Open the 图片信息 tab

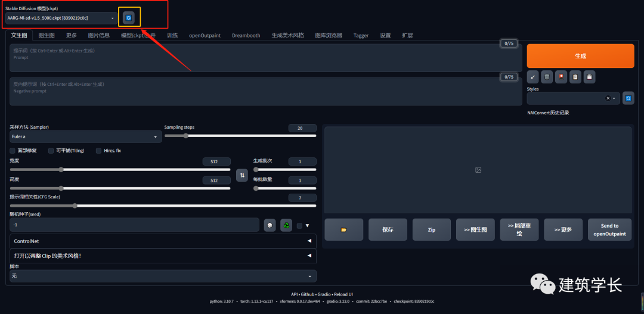click(99, 35)
